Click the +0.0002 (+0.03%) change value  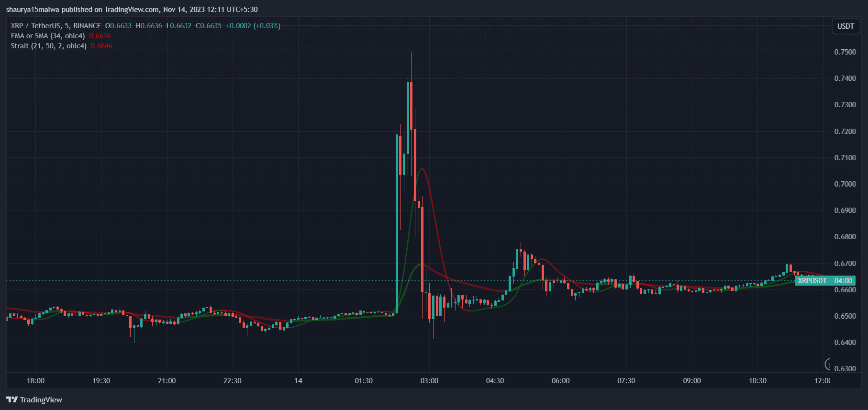click(x=253, y=26)
